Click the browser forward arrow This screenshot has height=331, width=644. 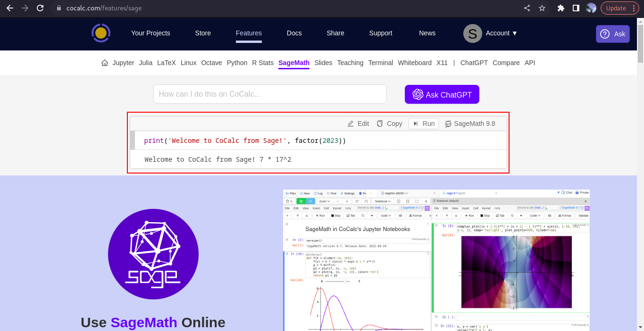tap(25, 8)
